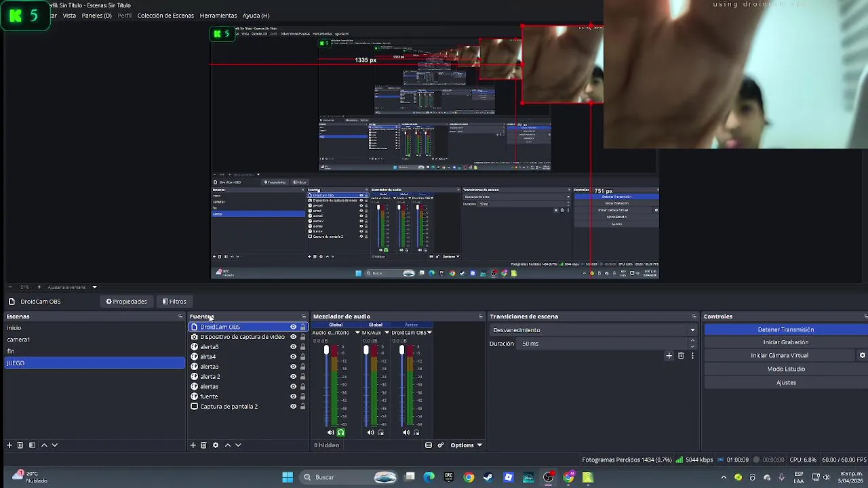Open the Ayuda (H) menu
The width and height of the screenshot is (868, 488).
[x=256, y=16]
